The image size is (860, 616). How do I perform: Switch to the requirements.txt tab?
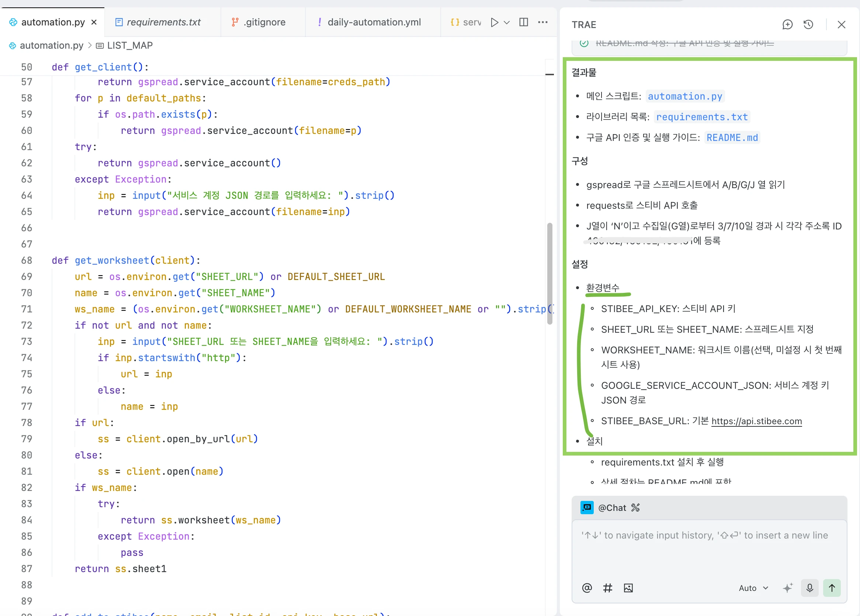pyautogui.click(x=163, y=23)
